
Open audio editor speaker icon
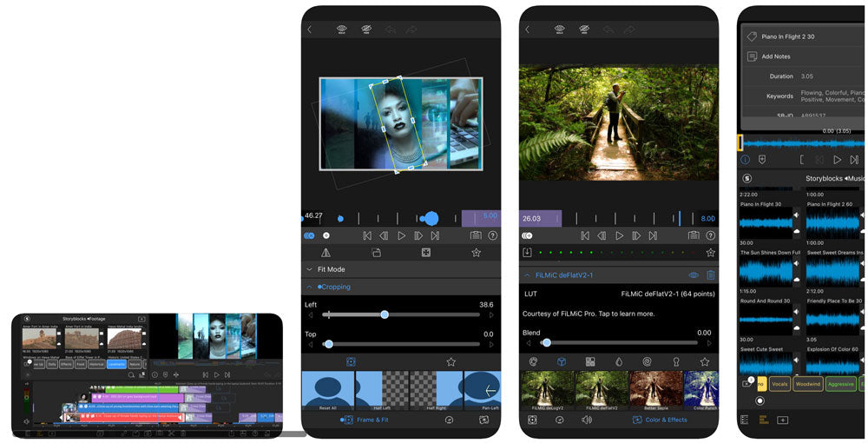click(587, 420)
